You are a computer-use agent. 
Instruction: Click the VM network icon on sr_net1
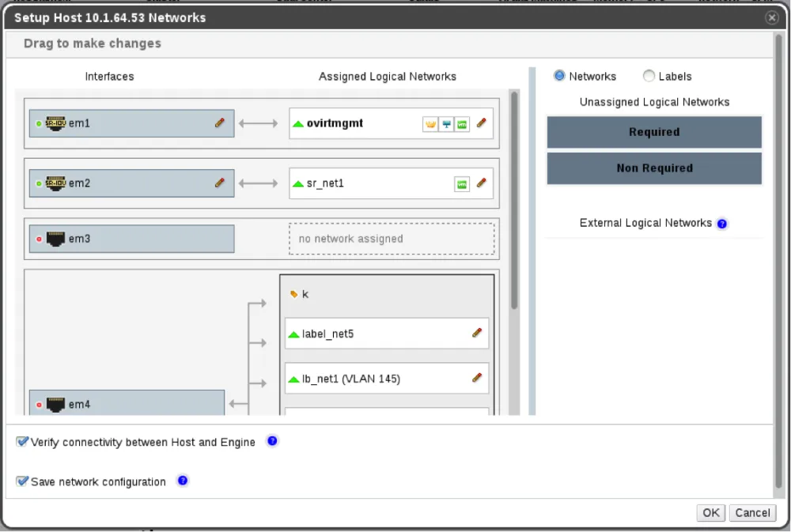(461, 183)
